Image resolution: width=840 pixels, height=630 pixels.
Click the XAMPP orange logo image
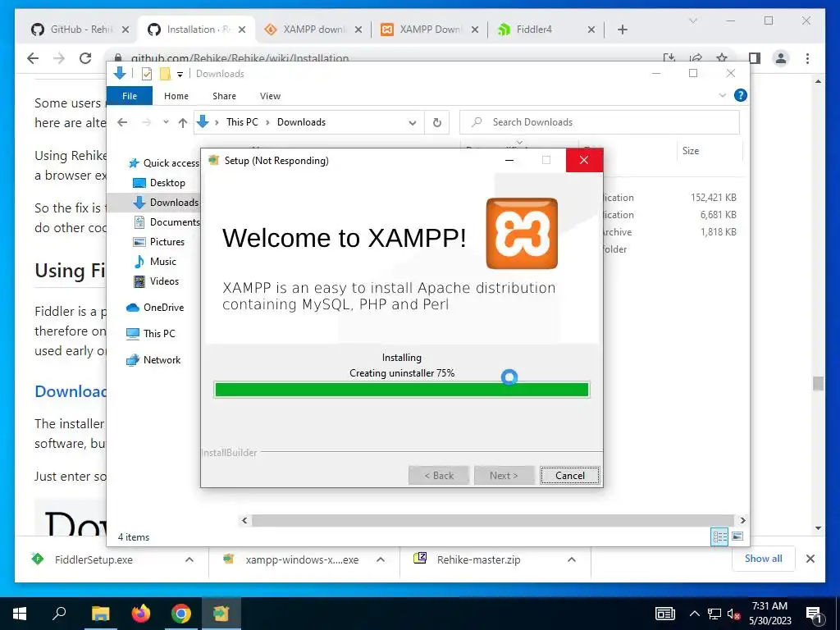522,233
